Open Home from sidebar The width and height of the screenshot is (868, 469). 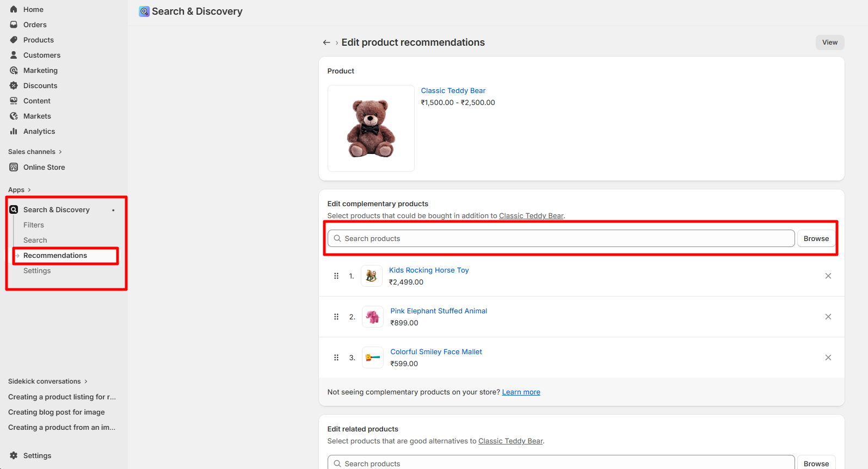tap(33, 9)
